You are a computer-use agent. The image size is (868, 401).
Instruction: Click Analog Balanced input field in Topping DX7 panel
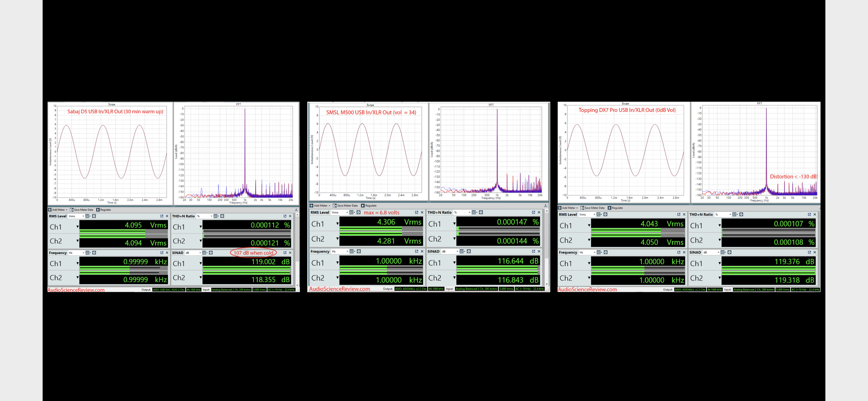click(x=753, y=290)
